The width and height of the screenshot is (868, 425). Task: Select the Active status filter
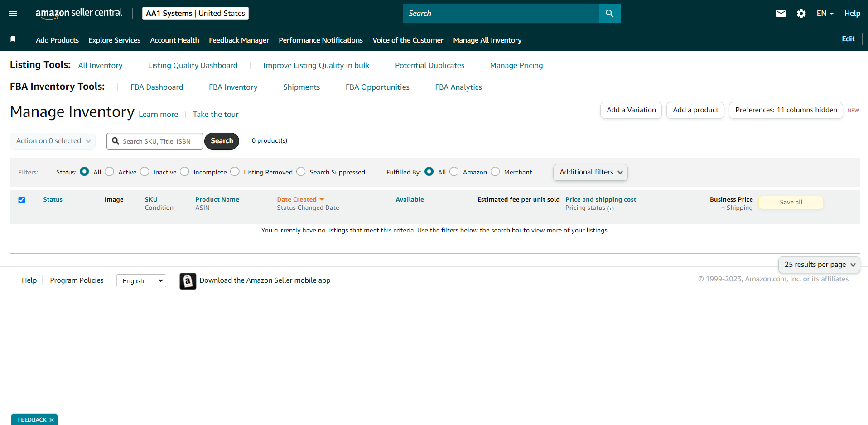coord(109,172)
